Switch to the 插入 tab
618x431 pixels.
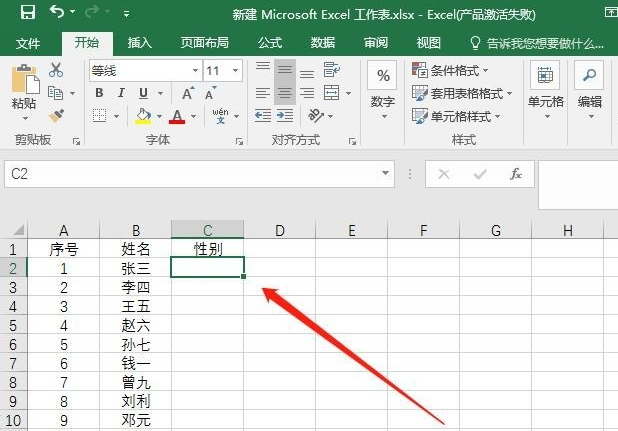(140, 43)
